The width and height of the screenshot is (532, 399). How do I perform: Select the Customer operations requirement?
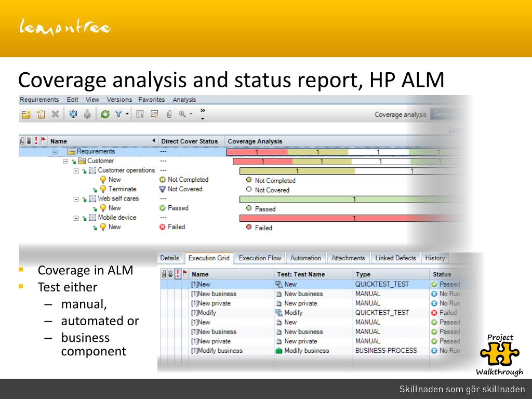126,170
